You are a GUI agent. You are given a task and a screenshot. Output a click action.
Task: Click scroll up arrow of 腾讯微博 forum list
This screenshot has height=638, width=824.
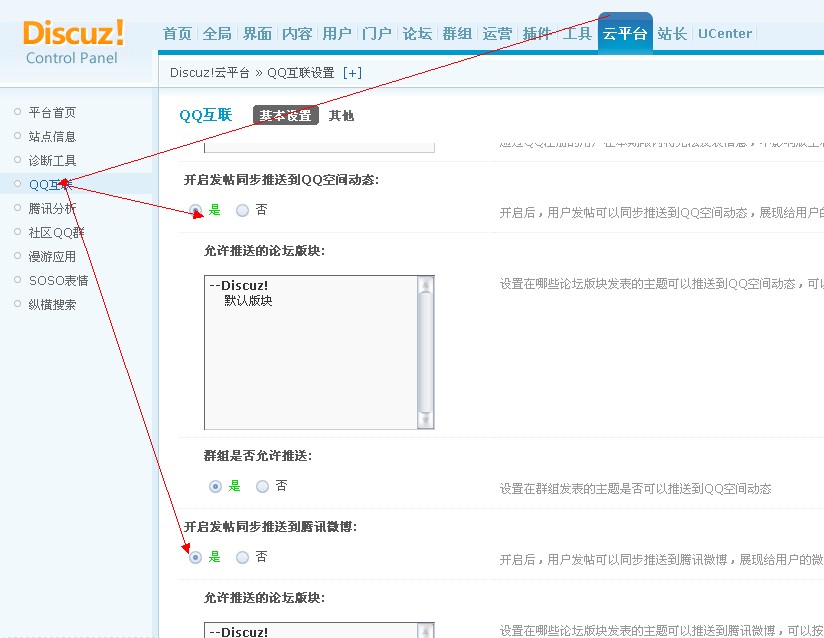click(x=425, y=631)
